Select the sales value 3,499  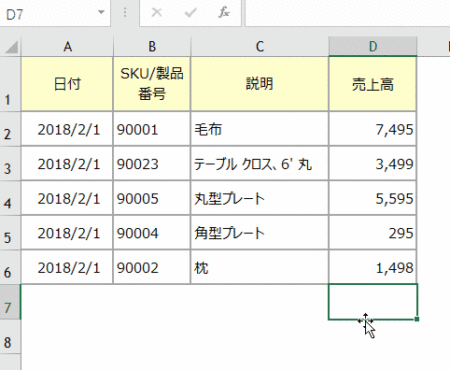point(373,163)
